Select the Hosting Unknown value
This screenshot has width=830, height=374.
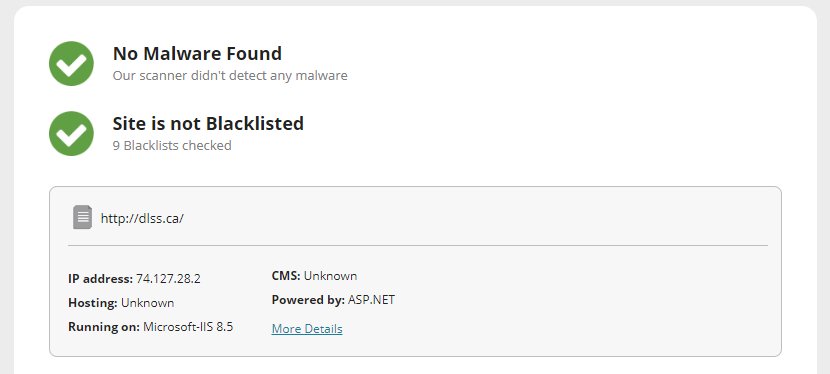(x=148, y=303)
